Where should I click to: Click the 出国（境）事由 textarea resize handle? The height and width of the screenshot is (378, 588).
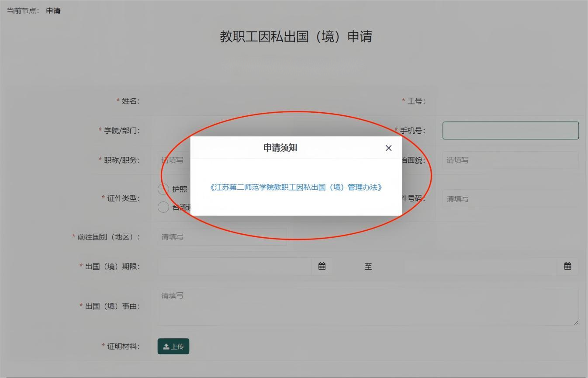click(x=576, y=323)
